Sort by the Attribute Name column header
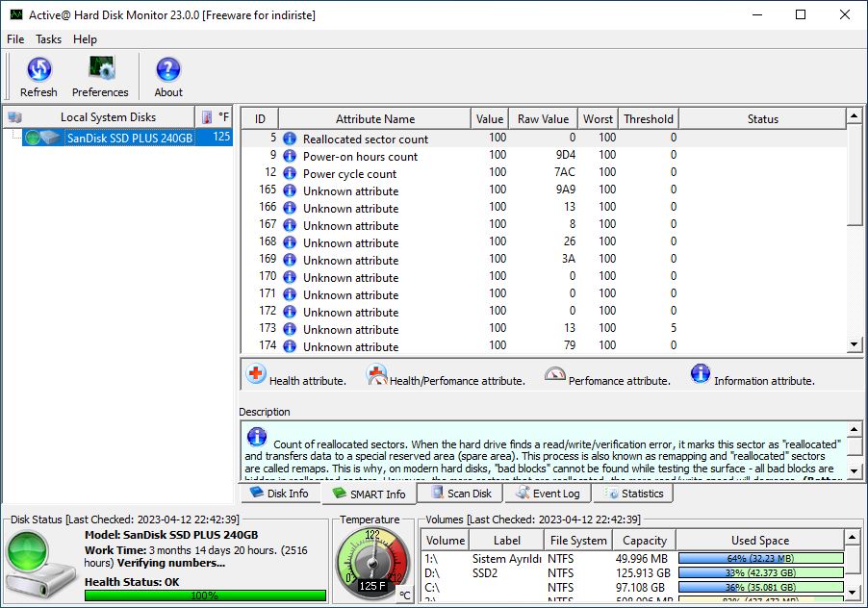The width and height of the screenshot is (868, 608). click(374, 119)
